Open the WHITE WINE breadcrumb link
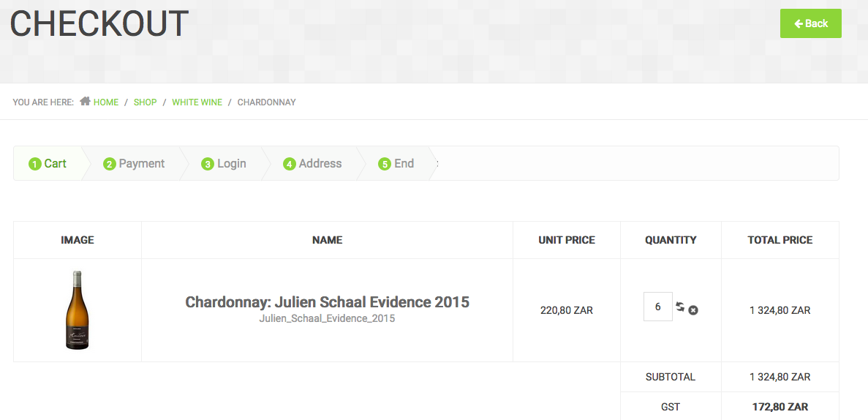868x420 pixels. (197, 102)
